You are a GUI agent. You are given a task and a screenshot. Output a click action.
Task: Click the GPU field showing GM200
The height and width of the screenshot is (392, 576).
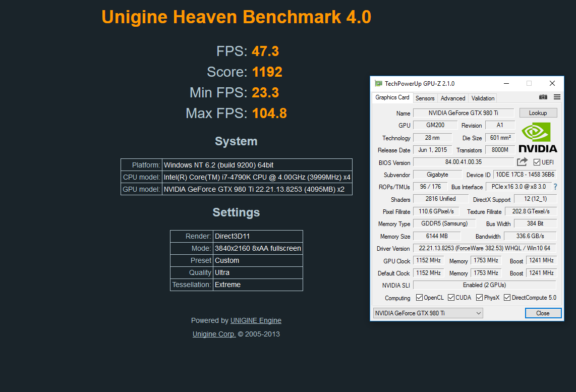(x=435, y=125)
